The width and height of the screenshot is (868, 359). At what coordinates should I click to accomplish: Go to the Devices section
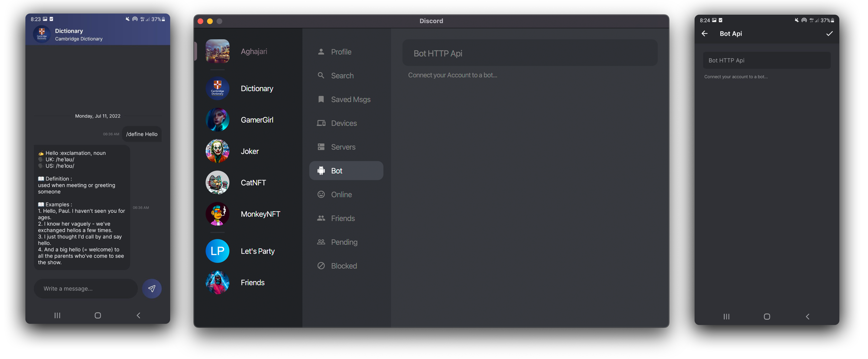(x=343, y=123)
